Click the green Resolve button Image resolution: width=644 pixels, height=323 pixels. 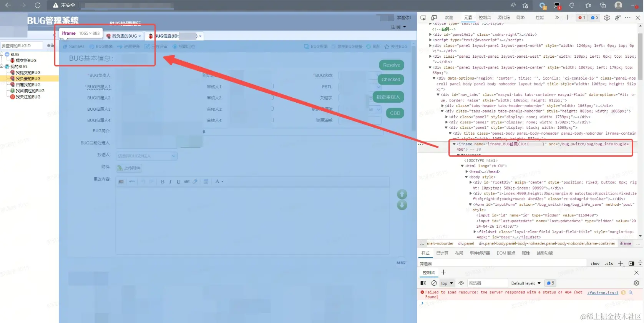[x=392, y=65]
